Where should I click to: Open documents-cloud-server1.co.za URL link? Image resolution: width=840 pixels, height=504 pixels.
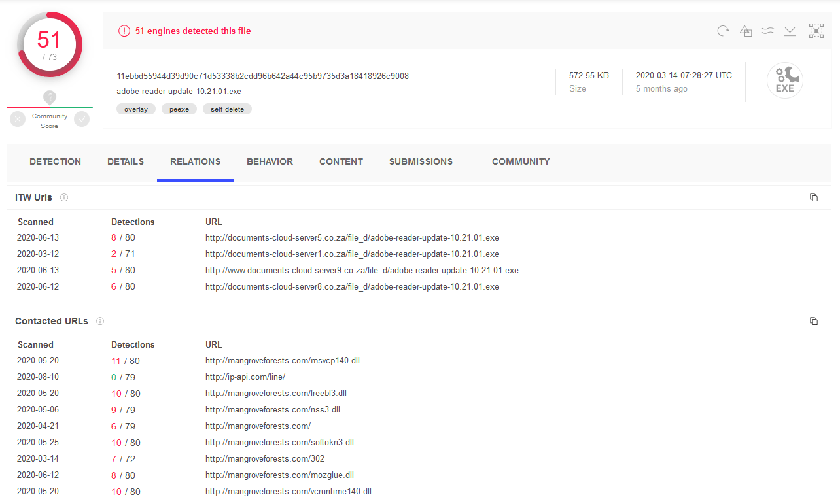click(352, 254)
